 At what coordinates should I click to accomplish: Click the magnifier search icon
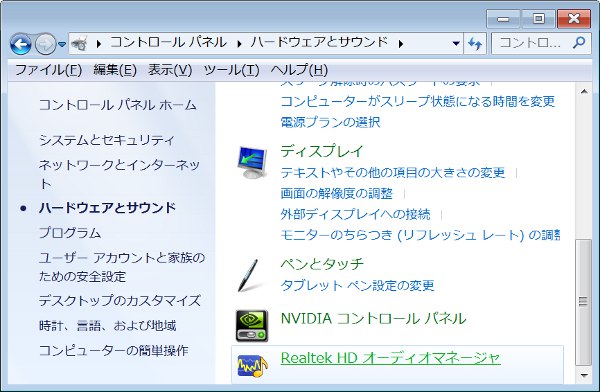[x=579, y=42]
